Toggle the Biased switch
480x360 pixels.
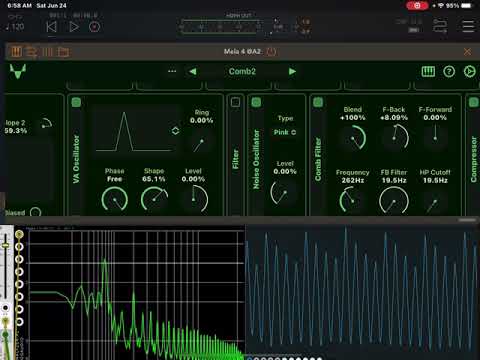coord(35,212)
